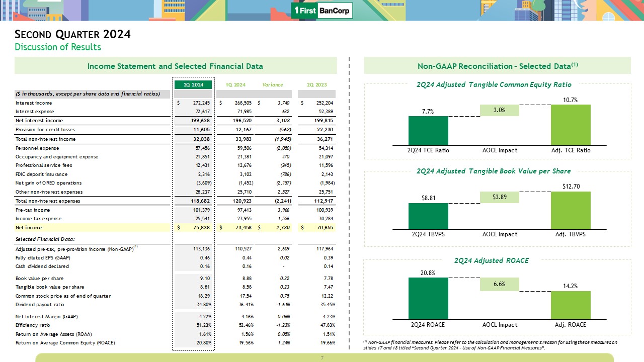The image size is (644, 362).
Task: Click the 2Q 2023 column header
Action: (x=317, y=84)
